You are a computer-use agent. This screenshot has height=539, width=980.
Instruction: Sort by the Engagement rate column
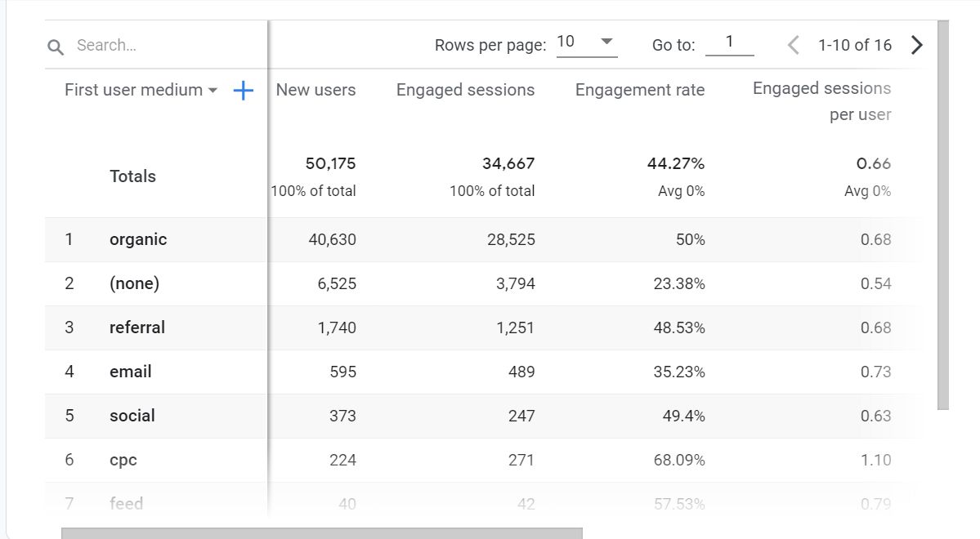click(639, 91)
